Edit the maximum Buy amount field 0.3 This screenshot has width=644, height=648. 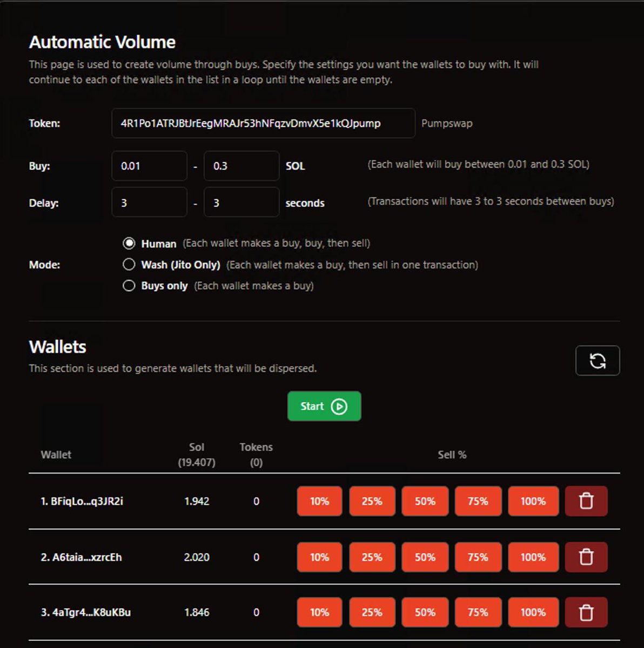[242, 166]
